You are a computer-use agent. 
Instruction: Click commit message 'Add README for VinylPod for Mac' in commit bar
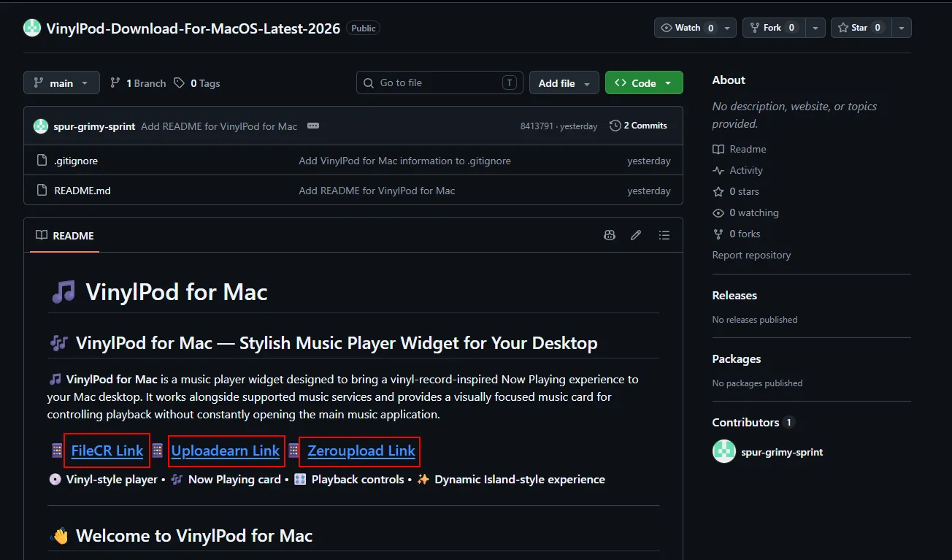(x=219, y=126)
